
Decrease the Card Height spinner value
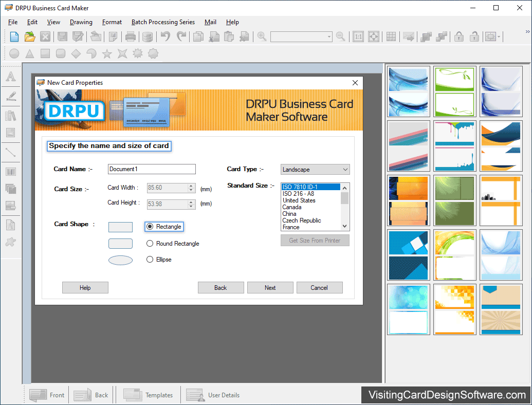click(191, 206)
